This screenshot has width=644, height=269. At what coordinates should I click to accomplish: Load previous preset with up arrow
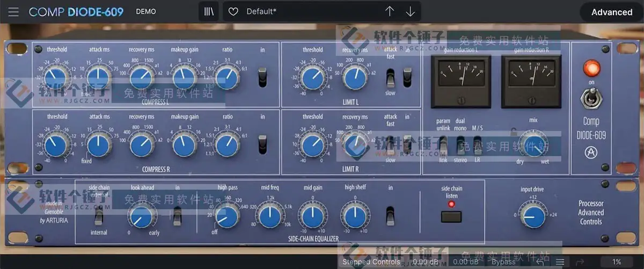coord(390,12)
